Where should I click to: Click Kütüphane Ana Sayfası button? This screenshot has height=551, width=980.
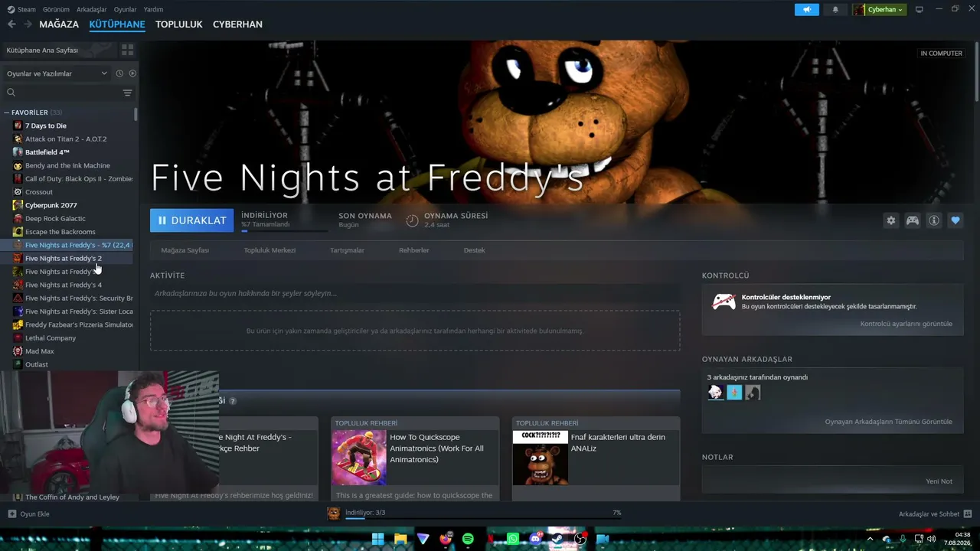click(60, 50)
